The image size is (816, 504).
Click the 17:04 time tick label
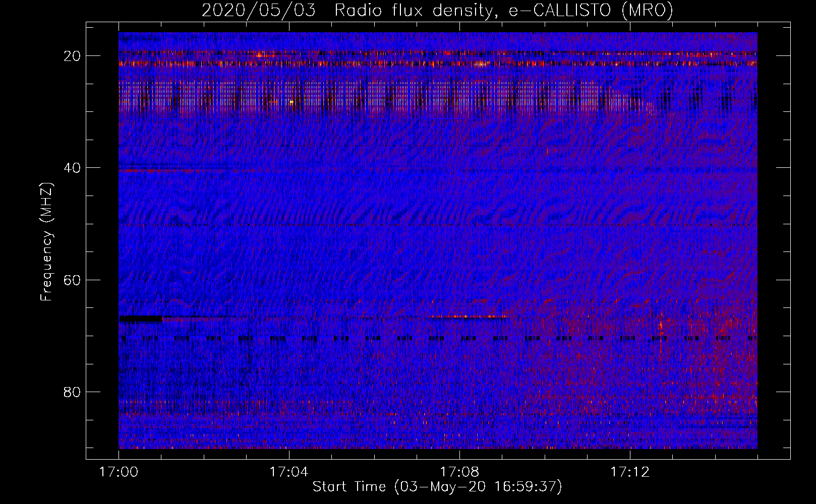(289, 472)
